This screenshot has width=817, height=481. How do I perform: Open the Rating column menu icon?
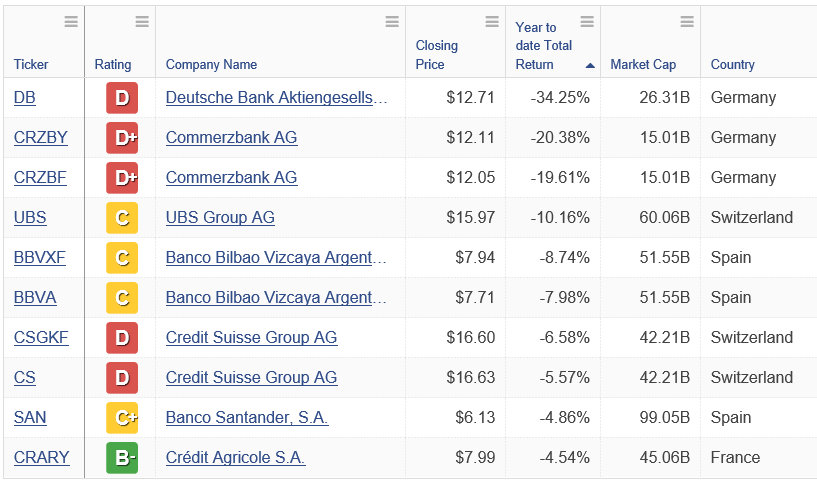coord(142,22)
